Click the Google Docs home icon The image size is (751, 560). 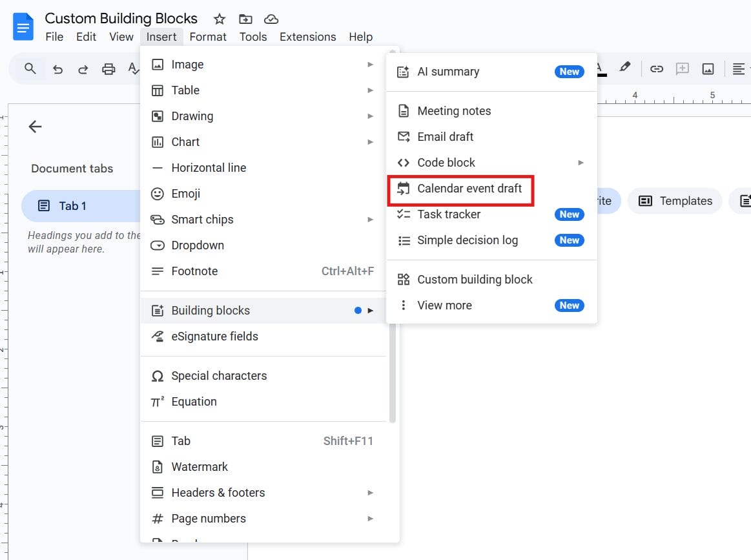(x=23, y=27)
